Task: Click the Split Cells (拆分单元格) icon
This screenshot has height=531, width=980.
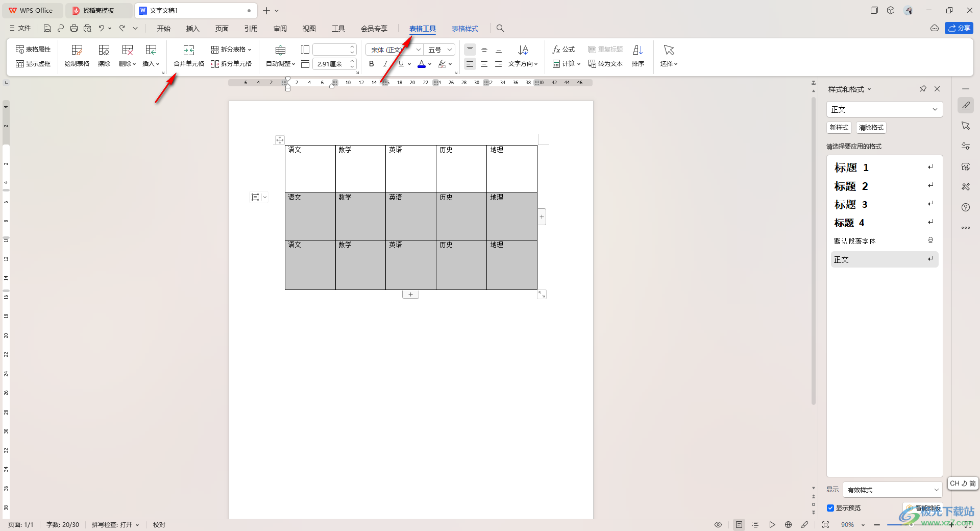Action: (215, 64)
